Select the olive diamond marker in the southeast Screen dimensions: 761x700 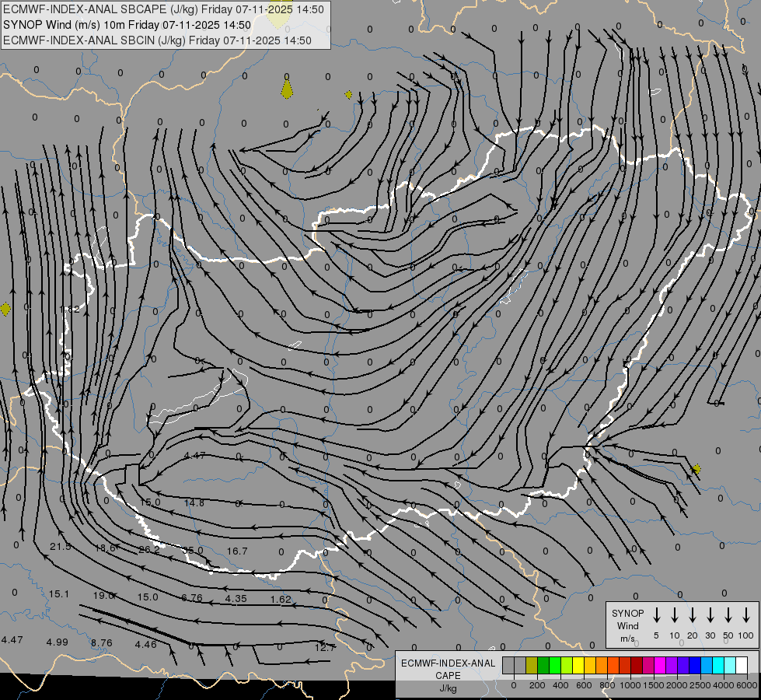click(696, 469)
